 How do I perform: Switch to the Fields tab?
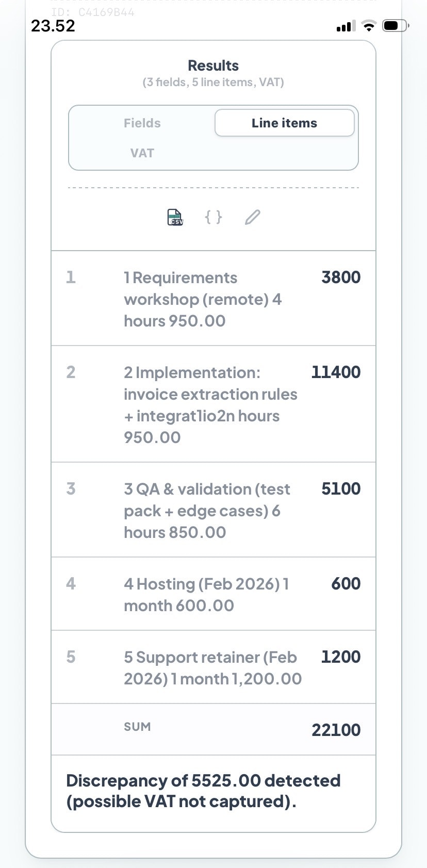coord(142,123)
